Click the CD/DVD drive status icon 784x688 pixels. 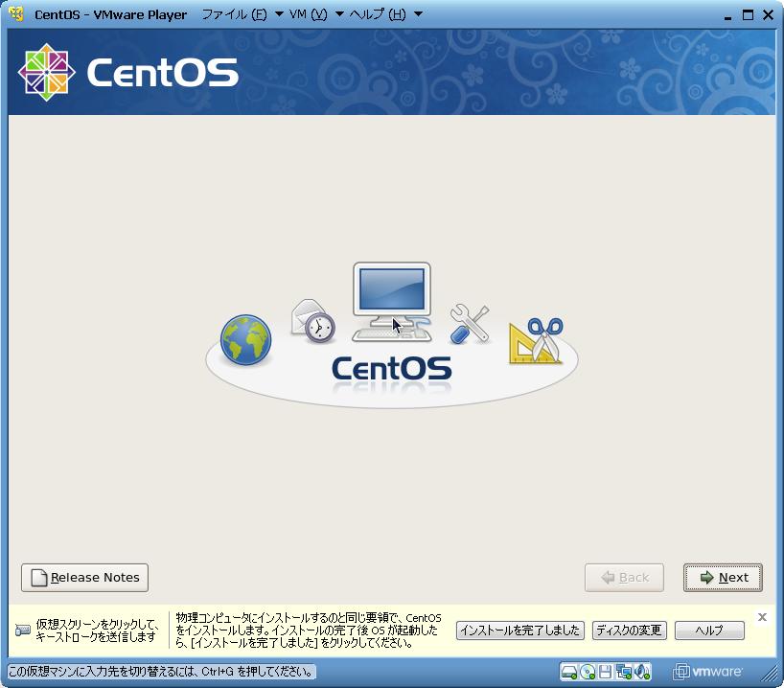coord(588,671)
